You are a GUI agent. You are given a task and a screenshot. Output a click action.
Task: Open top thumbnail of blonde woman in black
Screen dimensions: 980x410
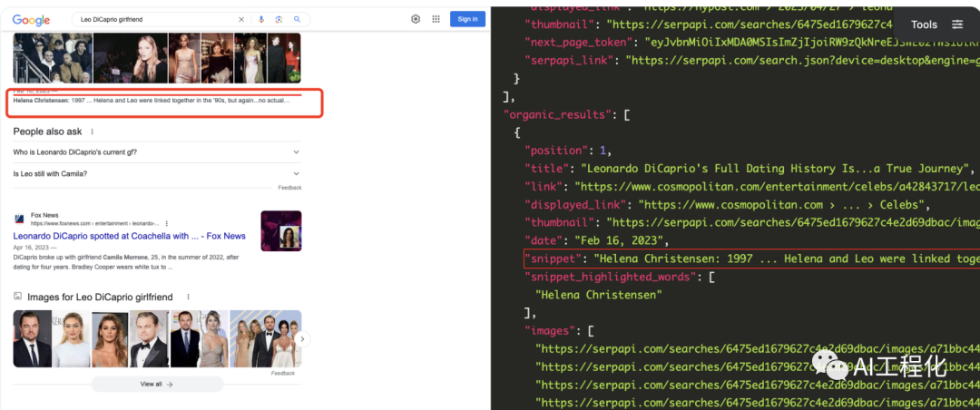click(131, 57)
